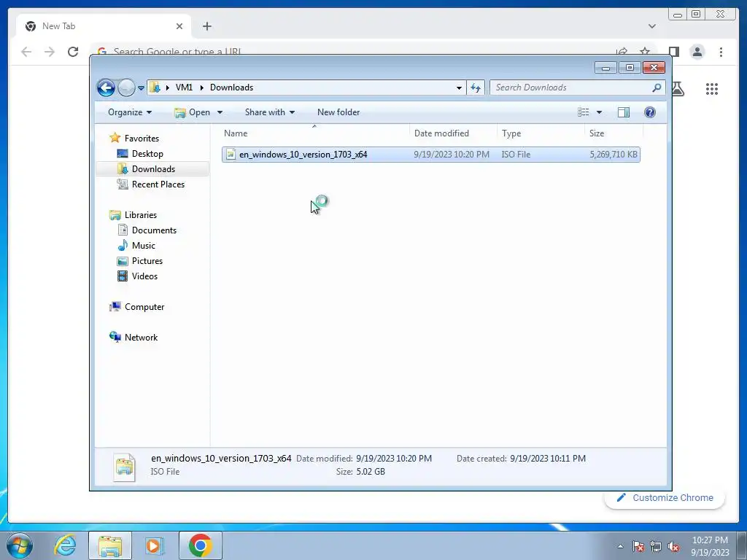Open Chrome tab search chevron
This screenshot has height=560, width=747.
point(651,26)
